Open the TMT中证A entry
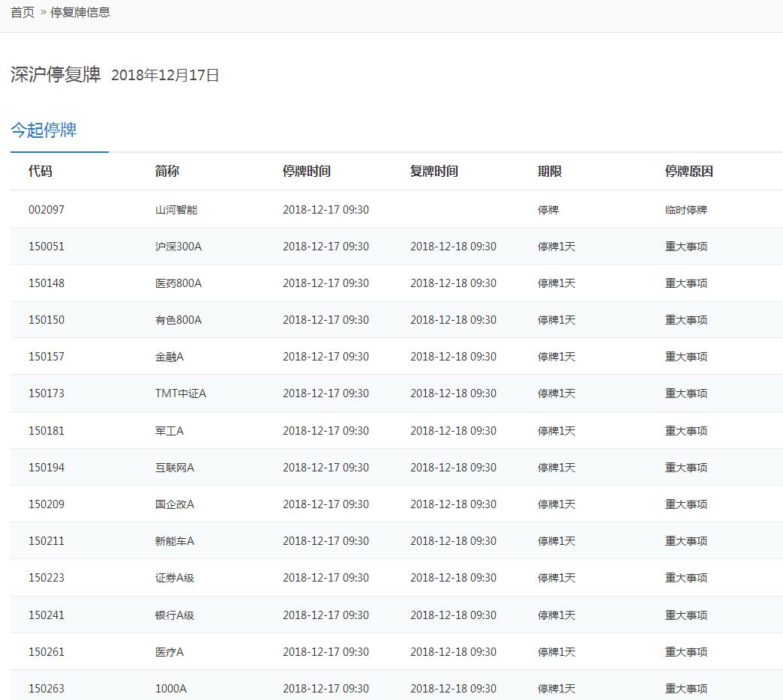783x700 pixels. pos(181,393)
